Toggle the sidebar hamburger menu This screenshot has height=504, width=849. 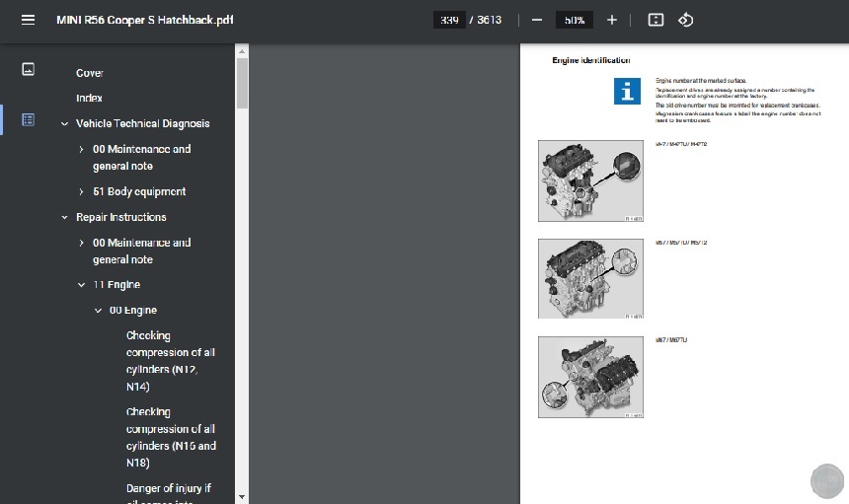tap(29, 20)
